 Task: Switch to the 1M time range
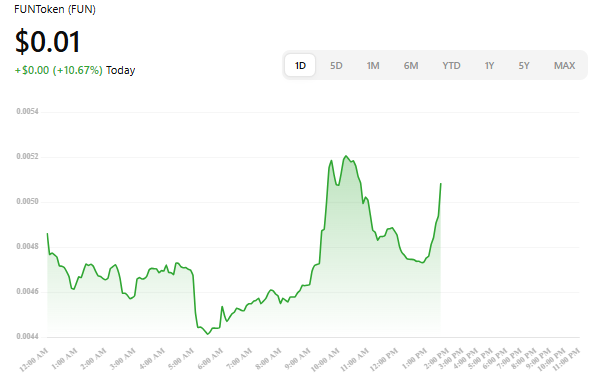[x=373, y=66]
